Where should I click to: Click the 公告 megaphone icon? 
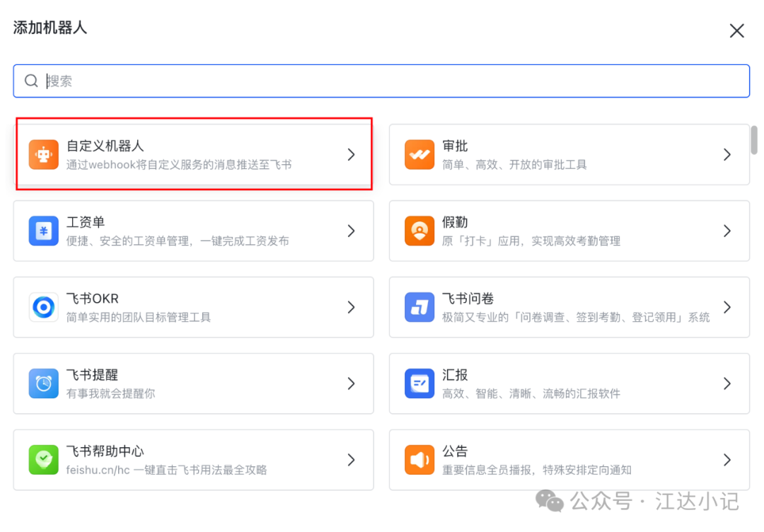pos(419,460)
